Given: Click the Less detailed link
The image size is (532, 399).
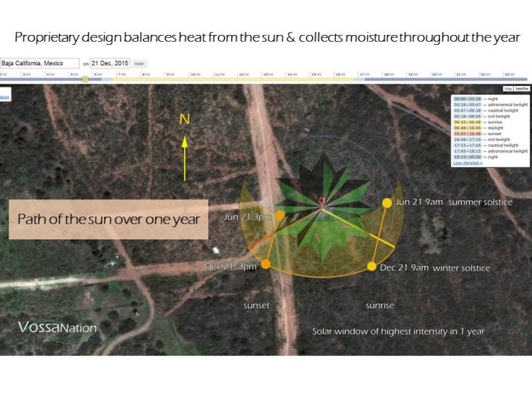Looking at the screenshot, I should tap(467, 163).
